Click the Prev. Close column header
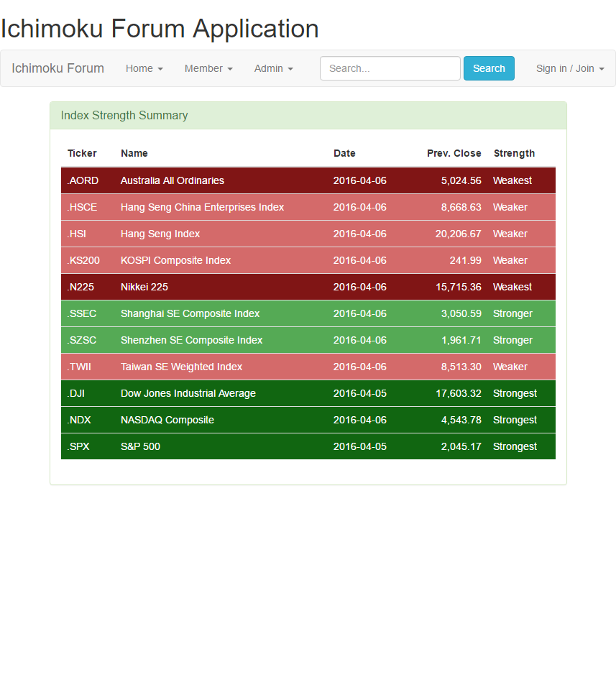Screen dimensions: 616x680 click(454, 153)
